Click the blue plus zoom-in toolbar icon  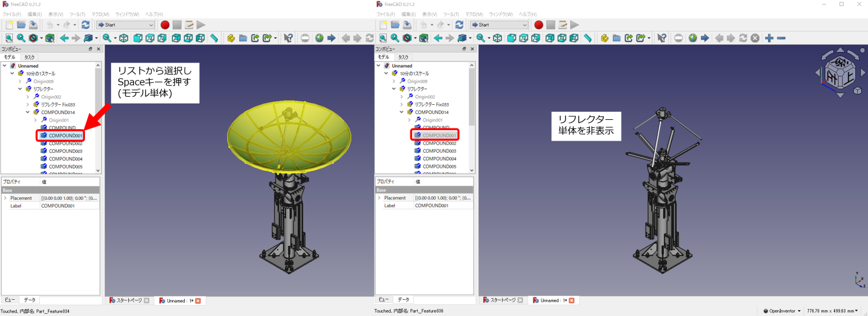pos(769,38)
